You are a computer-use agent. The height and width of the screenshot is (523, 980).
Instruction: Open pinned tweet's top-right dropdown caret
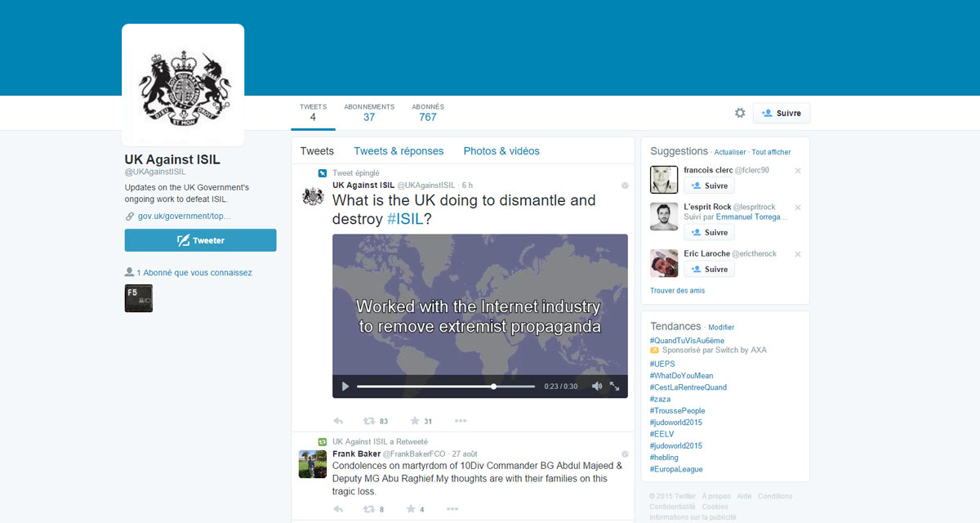pyautogui.click(x=625, y=186)
